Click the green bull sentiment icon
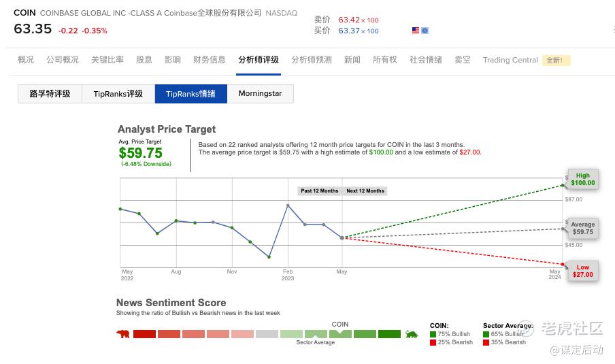This screenshot has width=615, height=364. tap(411, 334)
